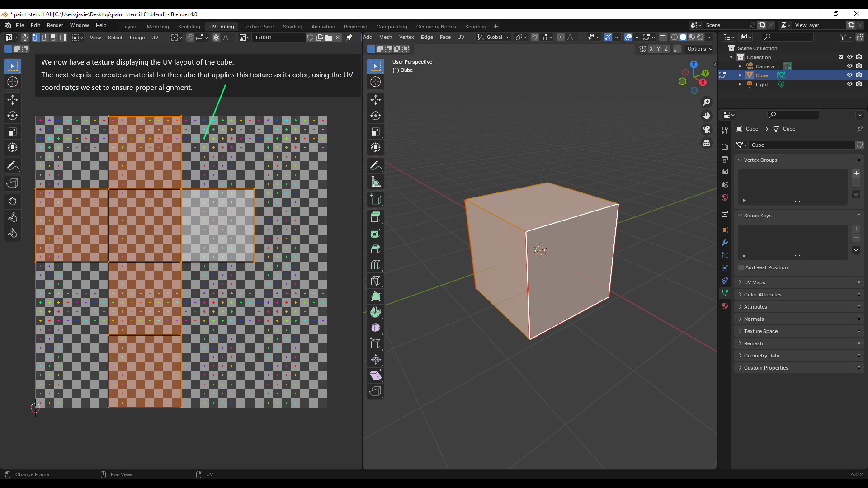Collapse the Vertex Groups panel
The height and width of the screenshot is (488, 868).
point(799,160)
